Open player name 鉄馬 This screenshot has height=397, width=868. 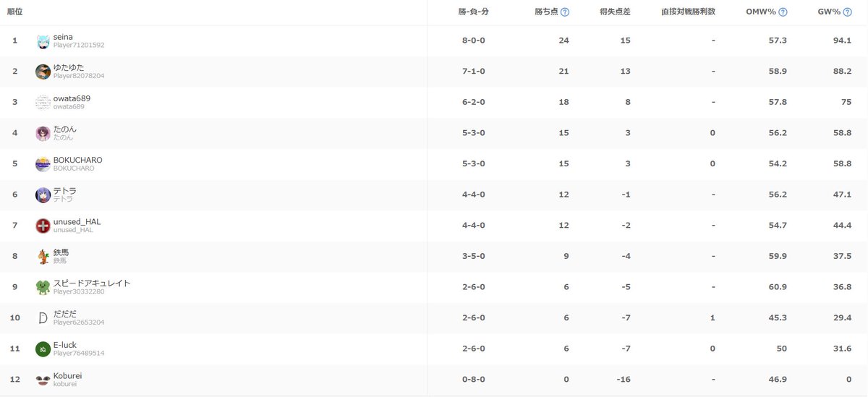click(x=61, y=252)
